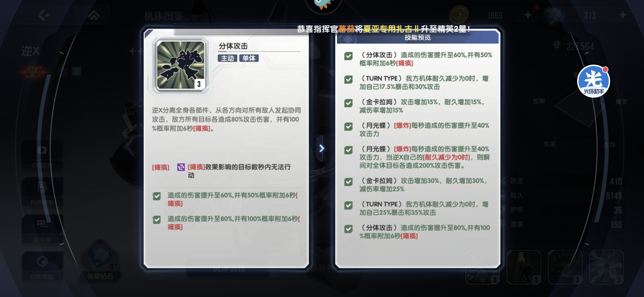Select the 主动 skill tag
Viewport: 644px width, 297px height.
(x=227, y=58)
